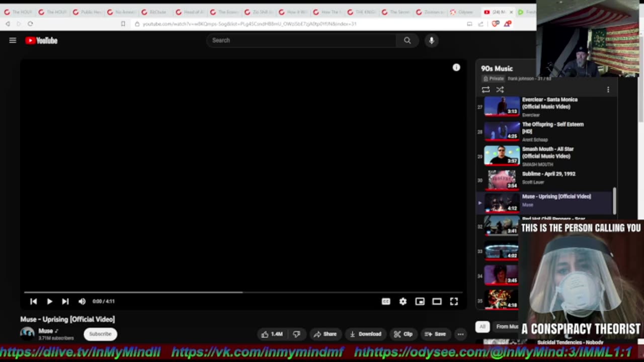Open the video info card icon
644x362 pixels.
[456, 67]
